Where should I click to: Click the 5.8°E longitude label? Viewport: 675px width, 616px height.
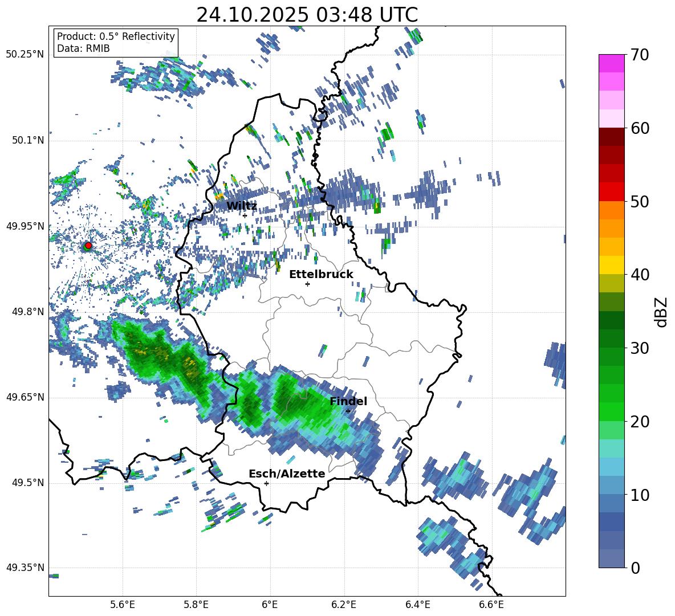click(x=196, y=605)
